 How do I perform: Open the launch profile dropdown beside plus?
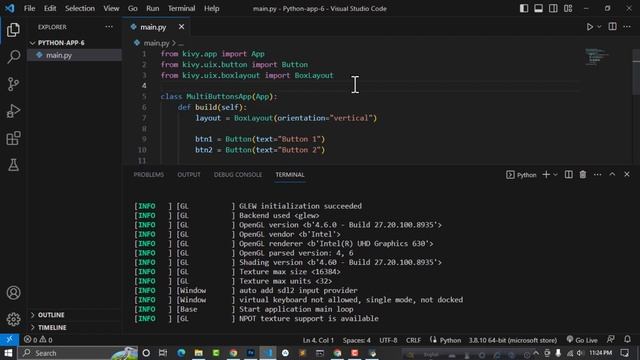coord(555,175)
